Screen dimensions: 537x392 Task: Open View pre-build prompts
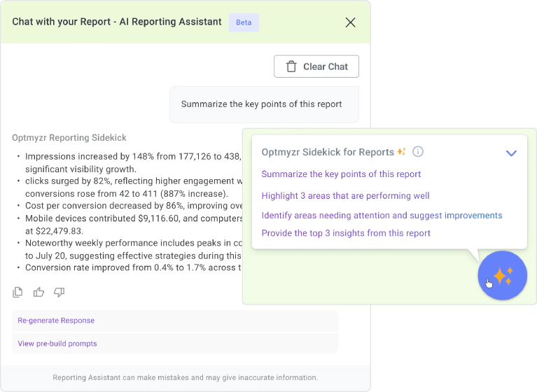coord(57,344)
